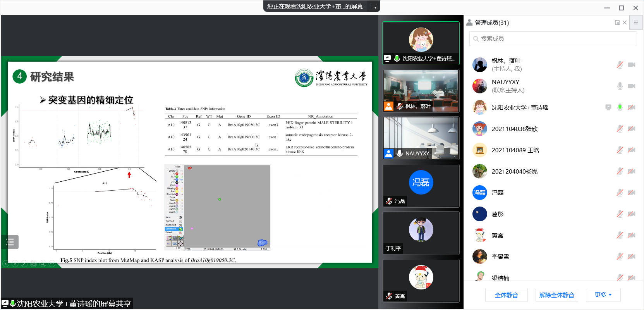Viewport: 644px width, 310px height.
Task: Open the slide show more options ellipsis
Action: pyautogui.click(x=52, y=264)
